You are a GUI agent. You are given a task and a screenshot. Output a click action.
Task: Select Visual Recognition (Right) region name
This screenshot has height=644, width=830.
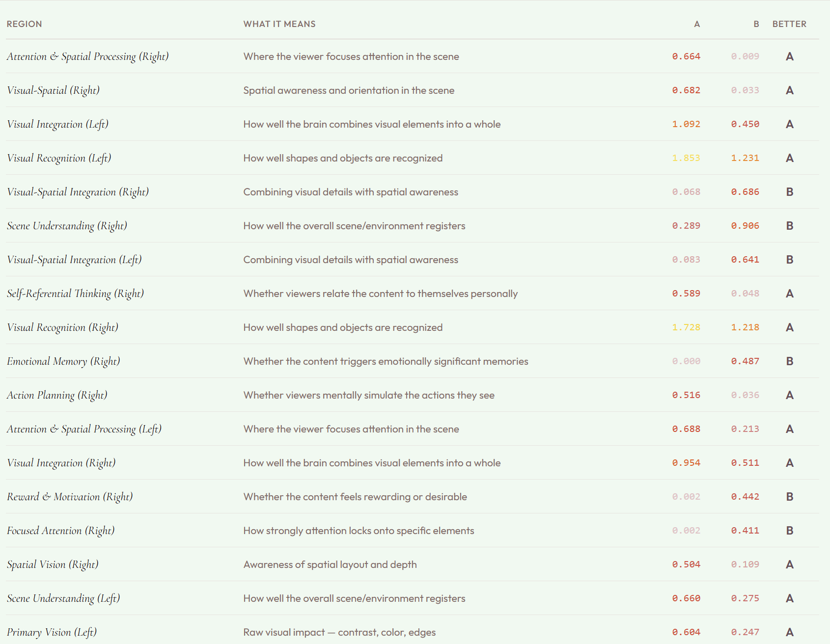[62, 327]
